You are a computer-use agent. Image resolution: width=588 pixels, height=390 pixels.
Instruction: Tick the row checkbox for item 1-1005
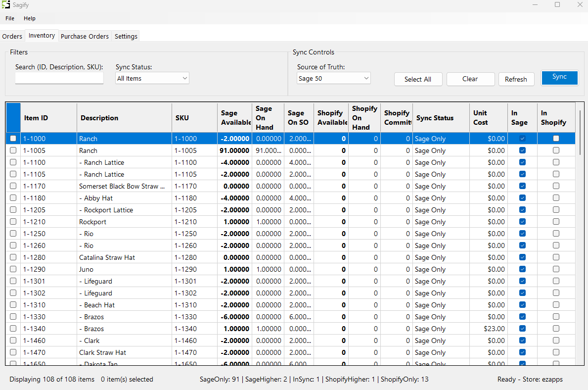13,150
